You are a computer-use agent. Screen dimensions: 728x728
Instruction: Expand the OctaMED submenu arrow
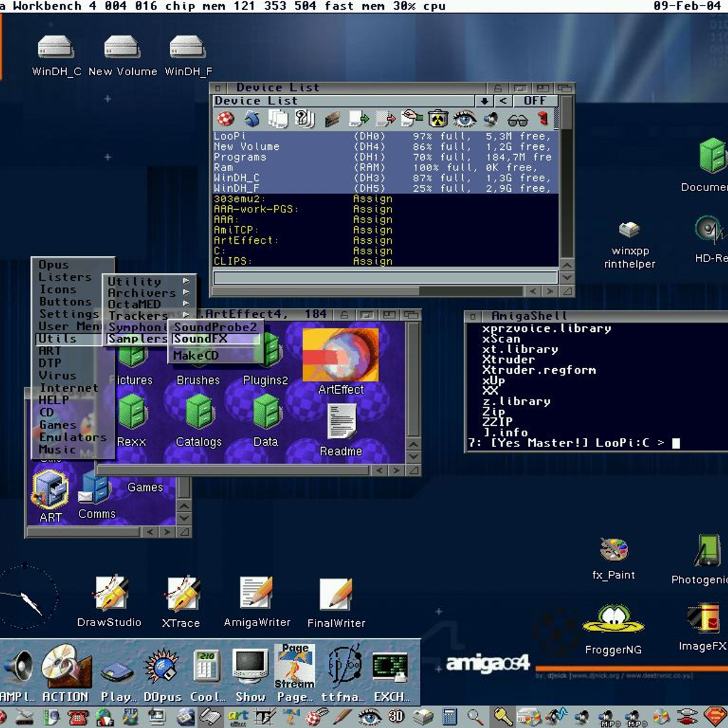186,303
